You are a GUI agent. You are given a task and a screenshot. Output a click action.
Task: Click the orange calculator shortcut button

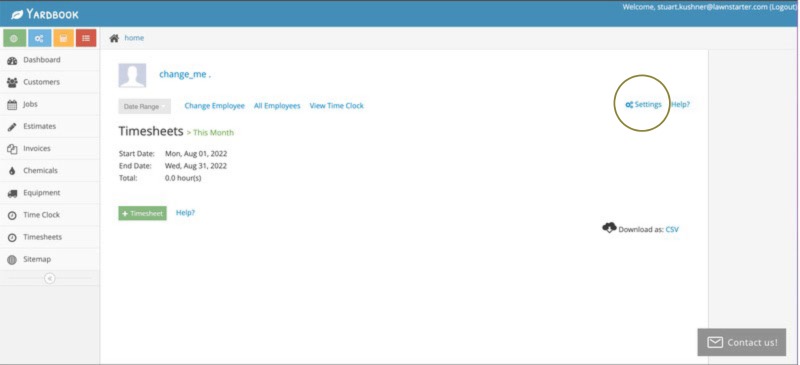(x=63, y=38)
